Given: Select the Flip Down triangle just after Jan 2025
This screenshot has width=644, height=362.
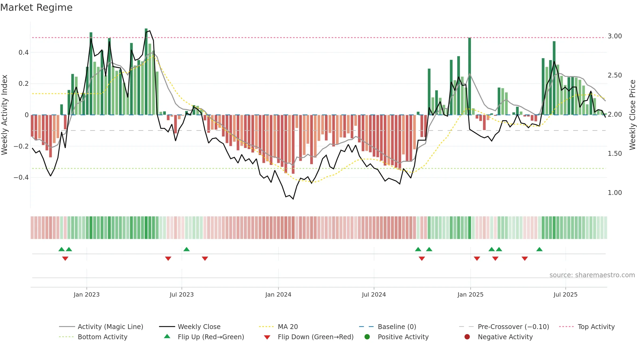Looking at the screenshot, I should 477,258.
